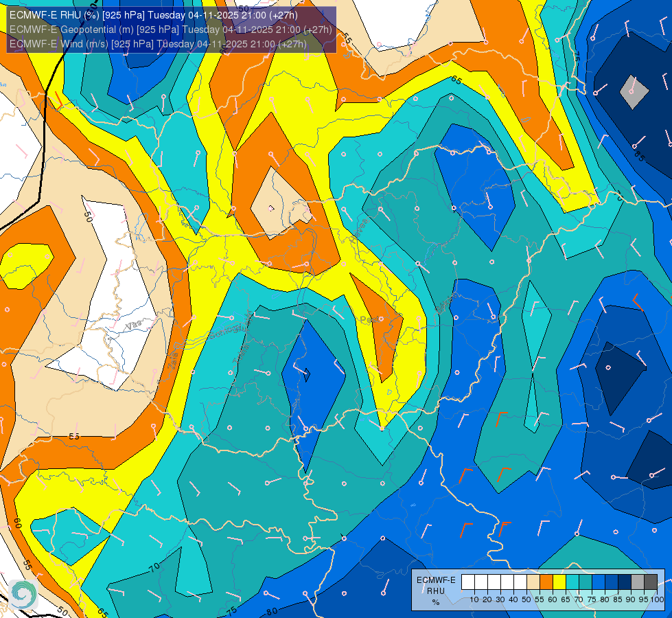This screenshot has width=672, height=618.
Task: Pick the teal 70-75 legend swatch
Action: point(586,582)
